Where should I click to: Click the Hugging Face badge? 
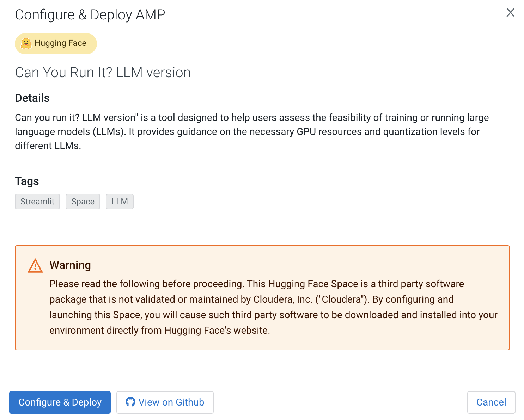point(55,43)
